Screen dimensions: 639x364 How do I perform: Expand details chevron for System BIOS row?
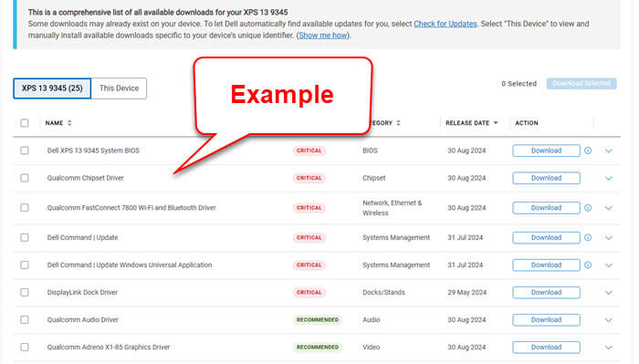click(x=609, y=151)
